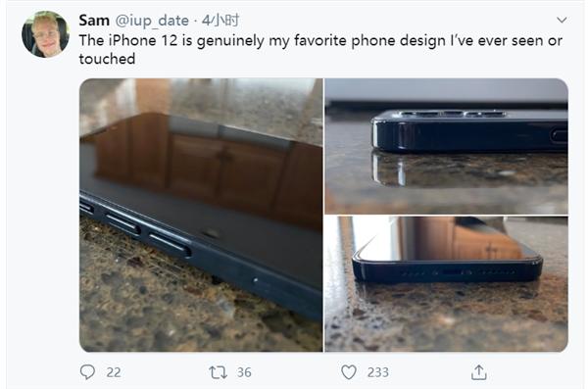The width and height of the screenshot is (588, 389).
Task: Click the like count 233
Action: [x=377, y=372]
